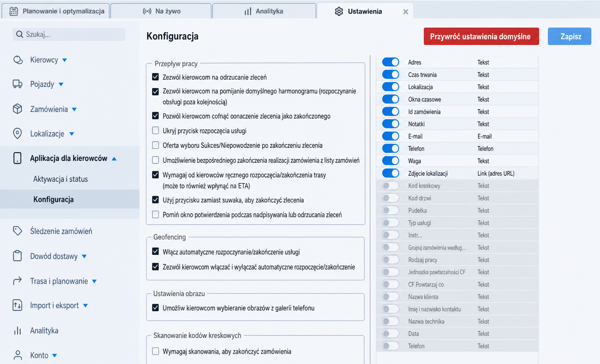
Task: Open sidebar Analityka link
Action: (44, 330)
